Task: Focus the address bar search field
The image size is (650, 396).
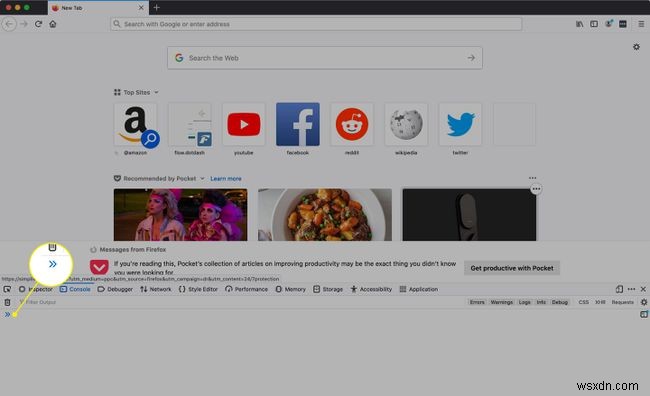Action: tap(316, 24)
